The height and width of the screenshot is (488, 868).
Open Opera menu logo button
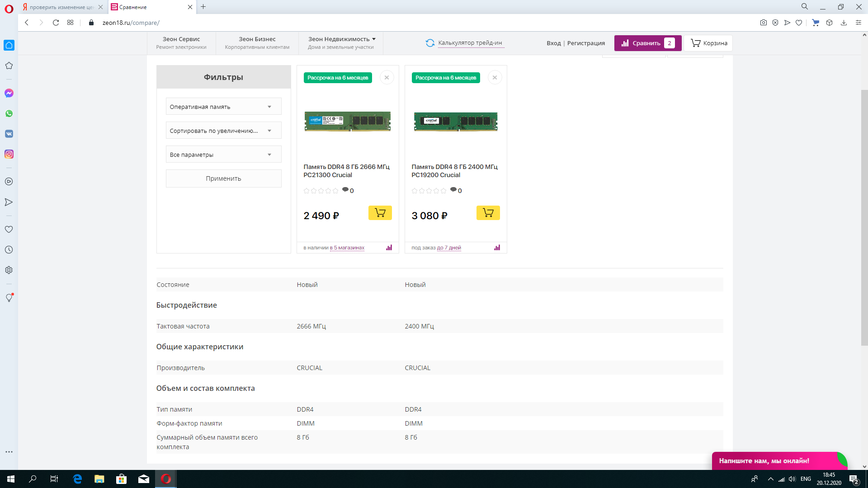pyautogui.click(x=9, y=9)
